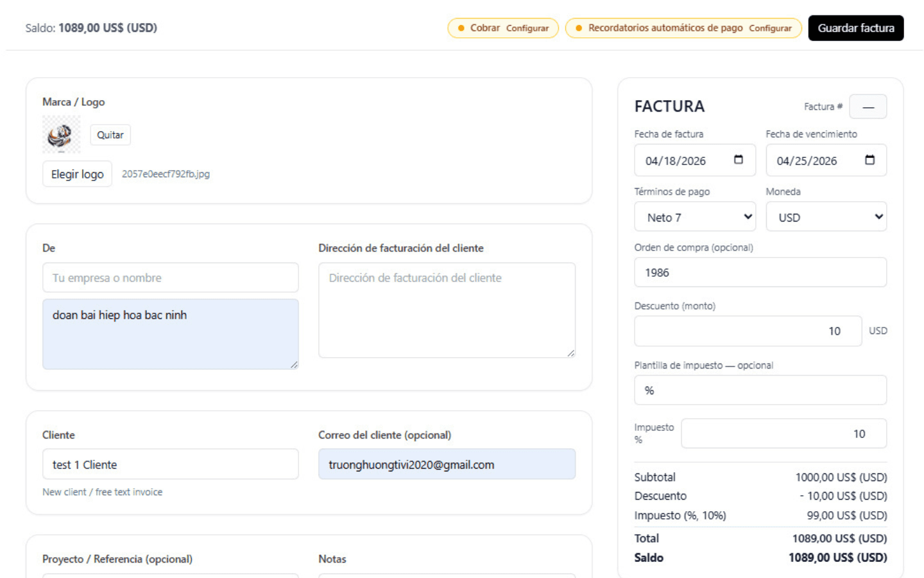Screen dimensions: 924x578
Task: Click the Orden de compra field
Action: click(760, 272)
